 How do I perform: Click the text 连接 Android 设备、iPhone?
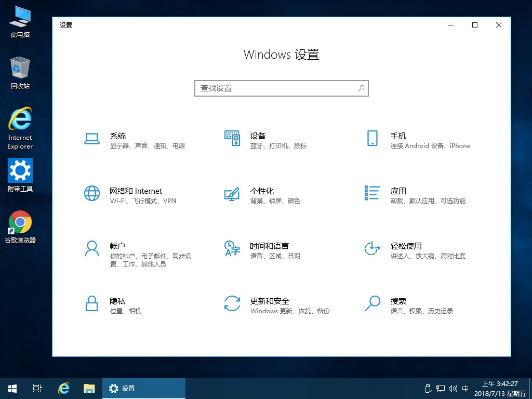point(430,146)
